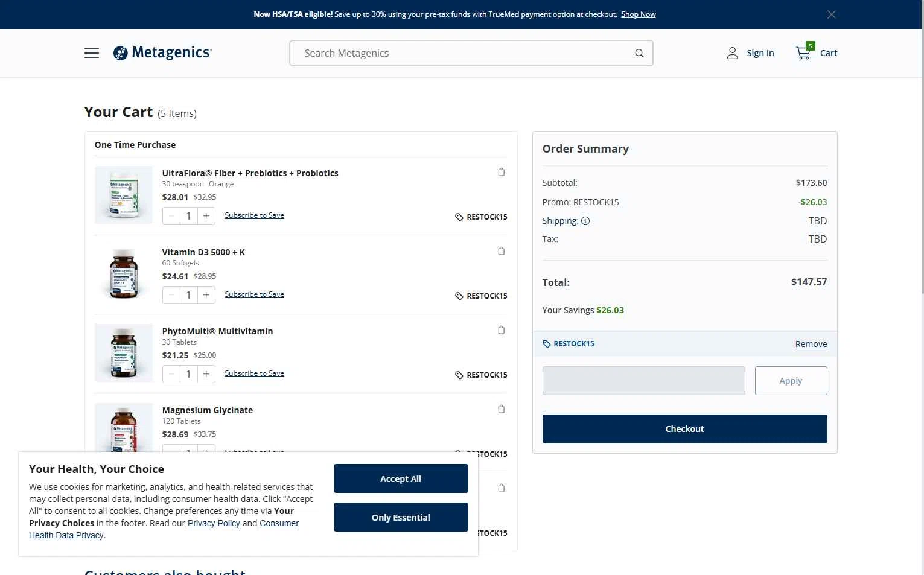
Task: Click the Subtotal value $173.60
Action: 811,183
